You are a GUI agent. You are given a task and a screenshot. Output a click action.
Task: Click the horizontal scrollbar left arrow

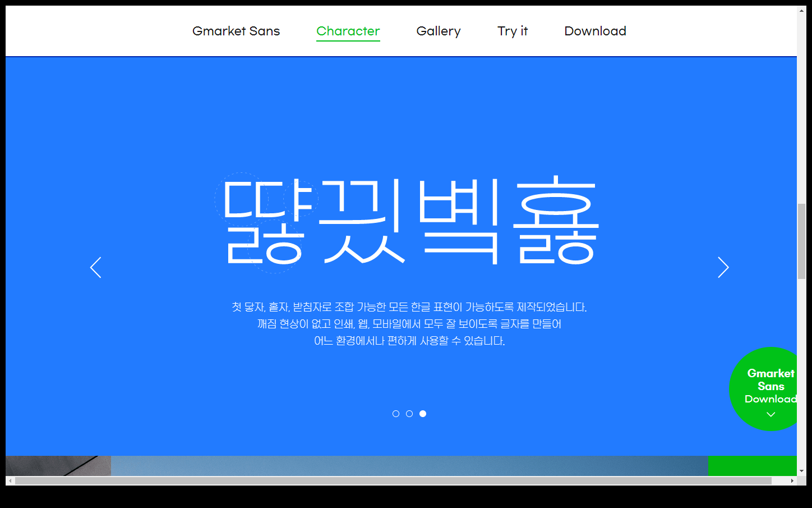[10, 480]
